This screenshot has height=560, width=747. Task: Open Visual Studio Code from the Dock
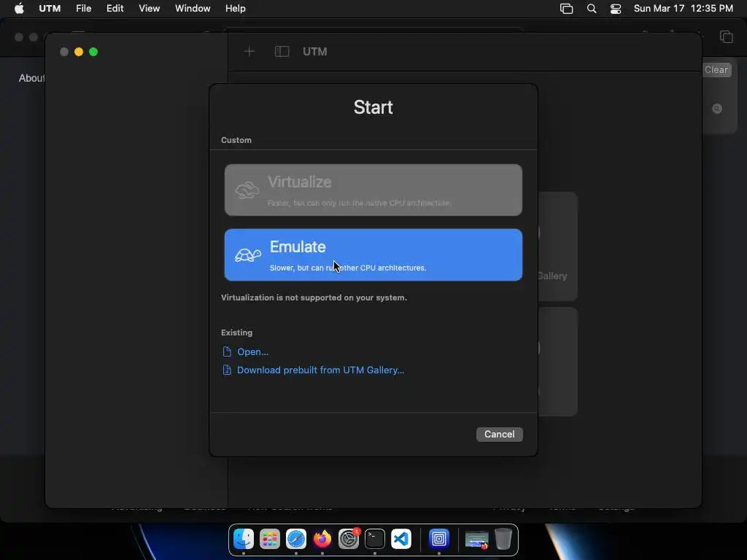click(401, 539)
